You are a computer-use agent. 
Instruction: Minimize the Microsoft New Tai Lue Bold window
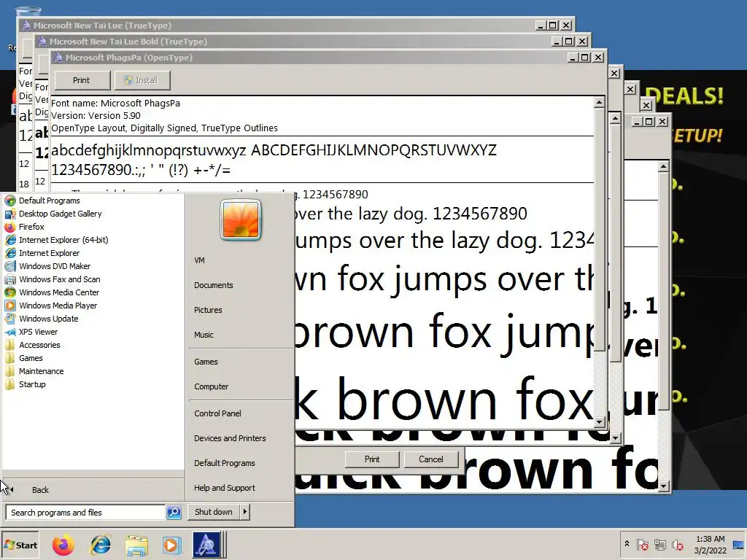[557, 42]
